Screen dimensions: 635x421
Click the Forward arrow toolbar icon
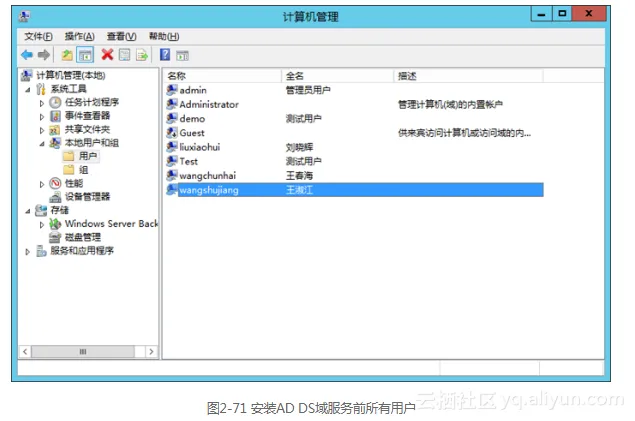point(44,55)
